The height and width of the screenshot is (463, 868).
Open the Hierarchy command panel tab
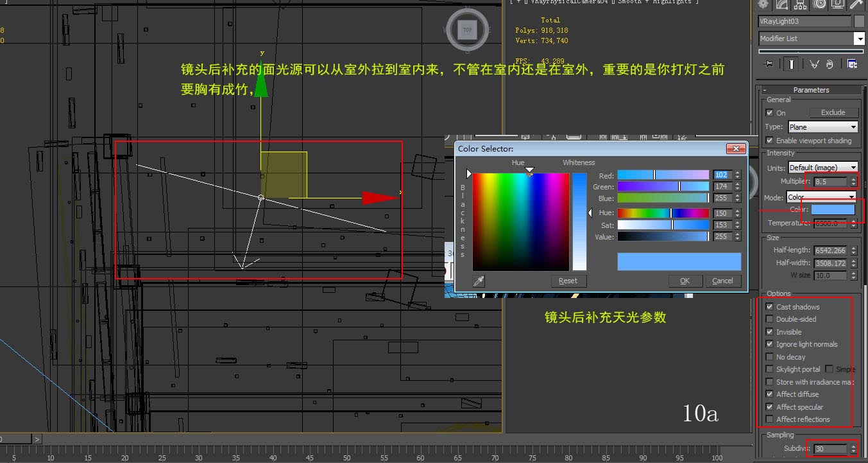pyautogui.click(x=799, y=4)
